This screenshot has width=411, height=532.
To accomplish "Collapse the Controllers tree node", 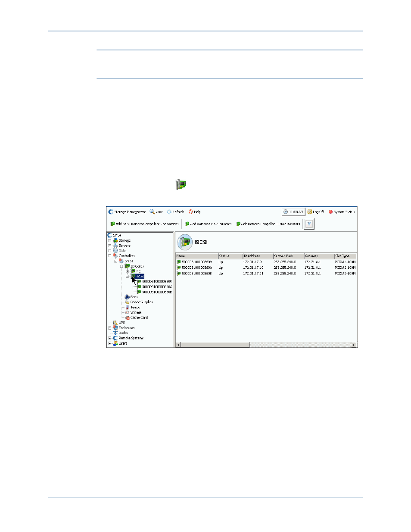I will (x=110, y=256).
